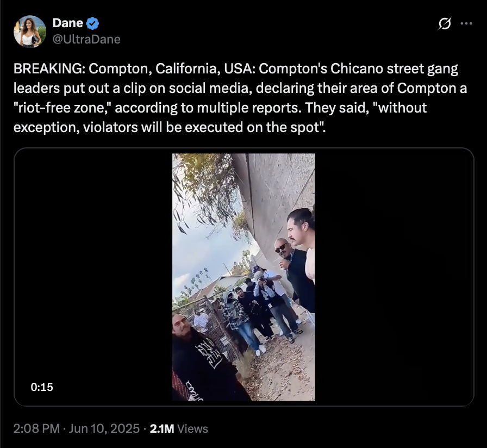487x448 pixels.
Task: Play the embedded Compton video clip
Action: pos(244,277)
